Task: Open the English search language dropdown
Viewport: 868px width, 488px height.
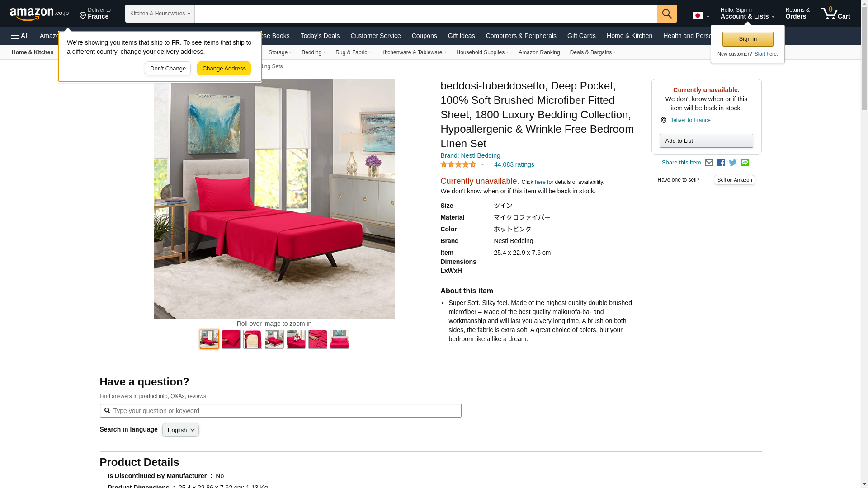Action: coord(180,430)
